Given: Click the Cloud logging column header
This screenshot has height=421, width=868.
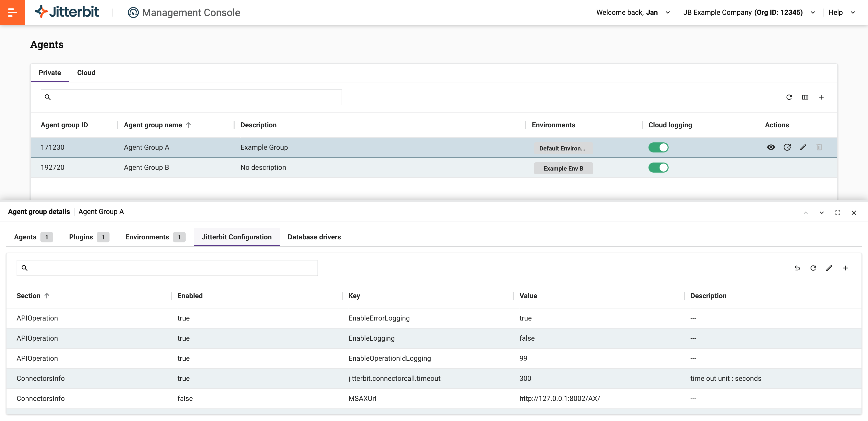Looking at the screenshot, I should point(670,125).
